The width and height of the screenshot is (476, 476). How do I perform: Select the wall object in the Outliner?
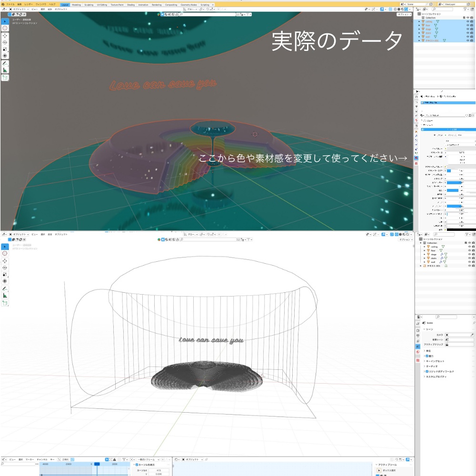click(x=432, y=262)
